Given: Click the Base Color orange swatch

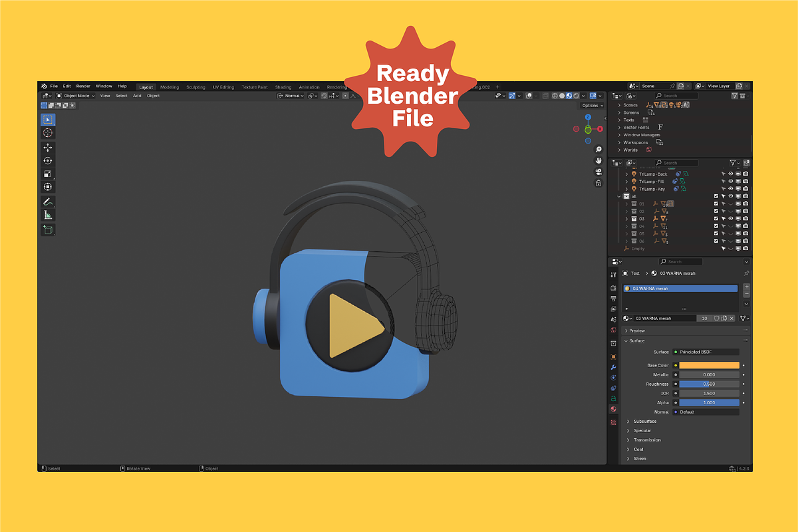Looking at the screenshot, I should (709, 365).
